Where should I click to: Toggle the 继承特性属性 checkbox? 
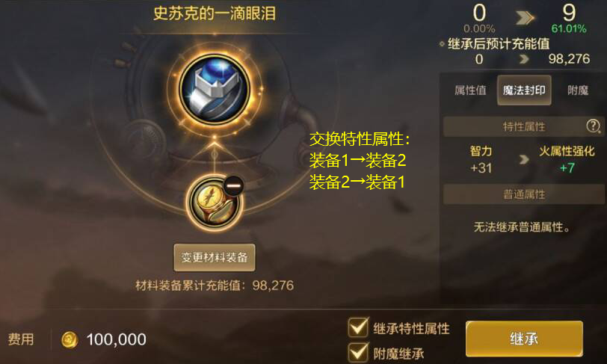(358, 327)
